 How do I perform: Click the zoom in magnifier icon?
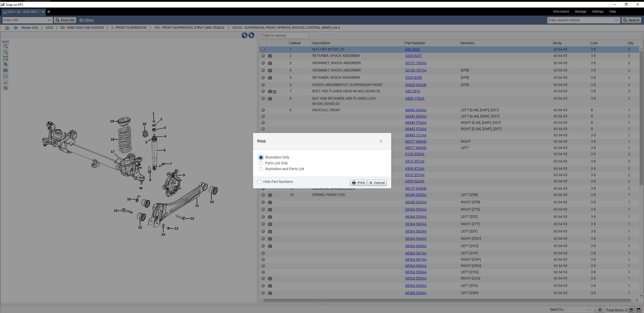click(6, 46)
